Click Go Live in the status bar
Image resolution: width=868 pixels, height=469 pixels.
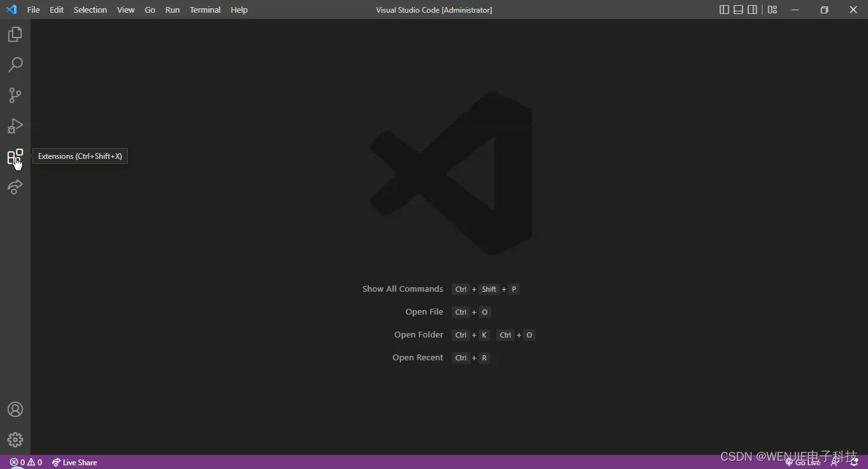coord(803,463)
